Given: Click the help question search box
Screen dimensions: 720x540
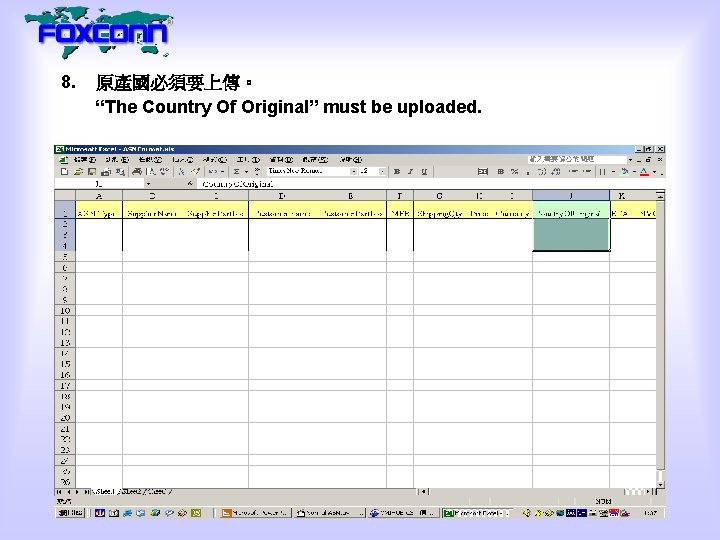Looking at the screenshot, I should pyautogui.click(x=577, y=159).
